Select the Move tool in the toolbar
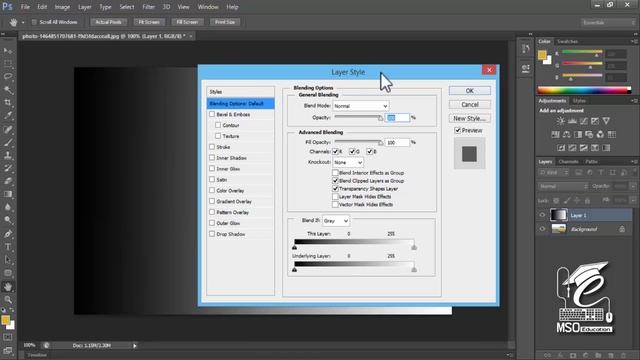 [8, 51]
